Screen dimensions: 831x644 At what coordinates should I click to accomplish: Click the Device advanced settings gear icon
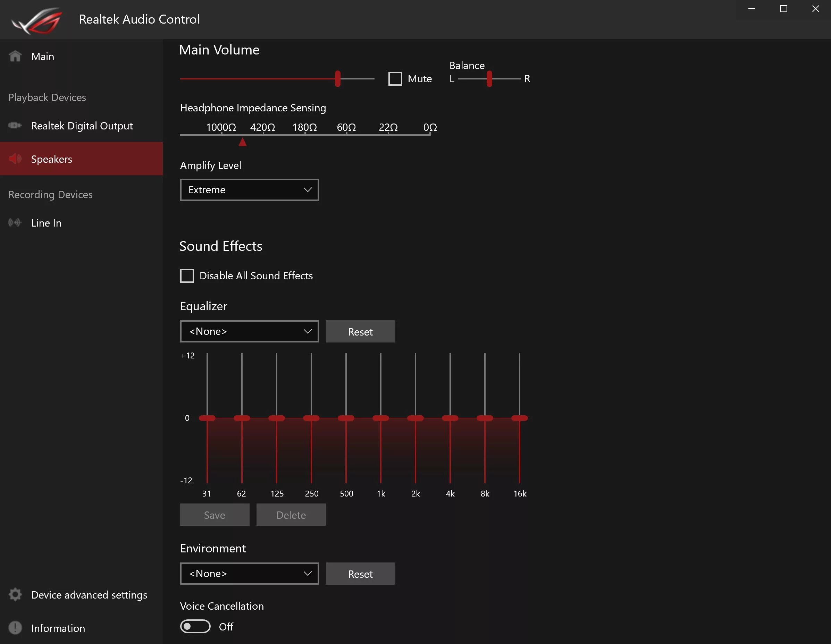tap(15, 594)
